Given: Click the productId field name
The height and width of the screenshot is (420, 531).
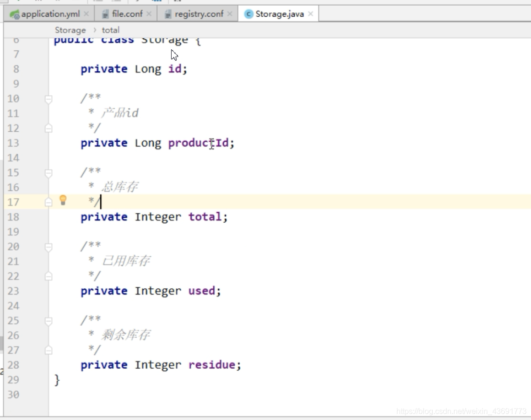Looking at the screenshot, I should pyautogui.click(x=198, y=143).
